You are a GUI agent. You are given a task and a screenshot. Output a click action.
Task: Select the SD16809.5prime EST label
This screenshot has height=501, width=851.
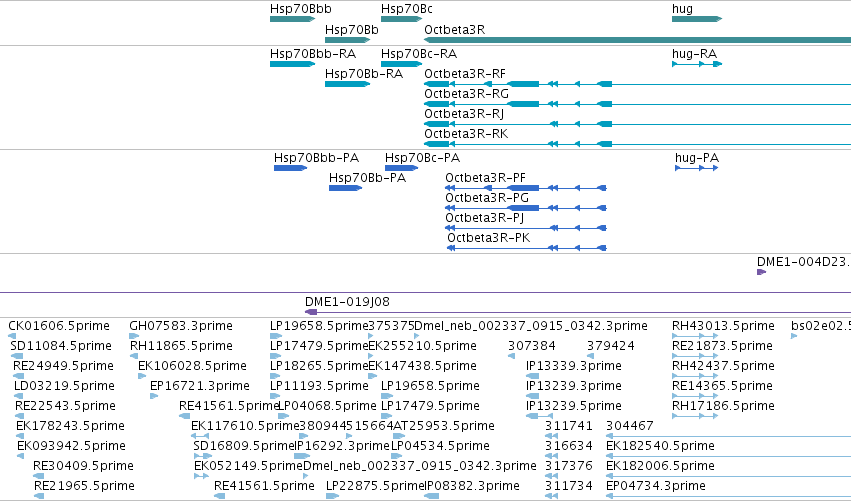(244, 446)
